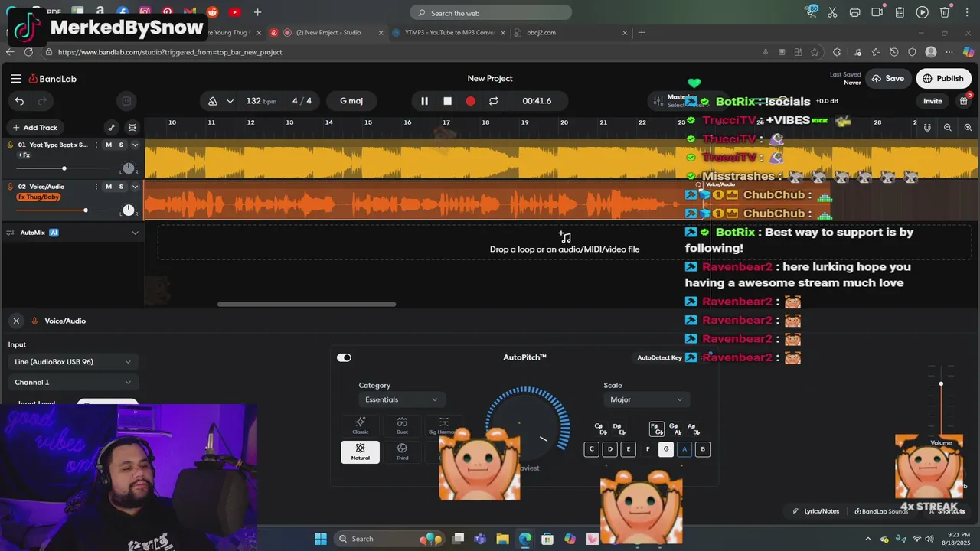The width and height of the screenshot is (980, 551).
Task: Click the BandLab logo
Action: click(53, 79)
